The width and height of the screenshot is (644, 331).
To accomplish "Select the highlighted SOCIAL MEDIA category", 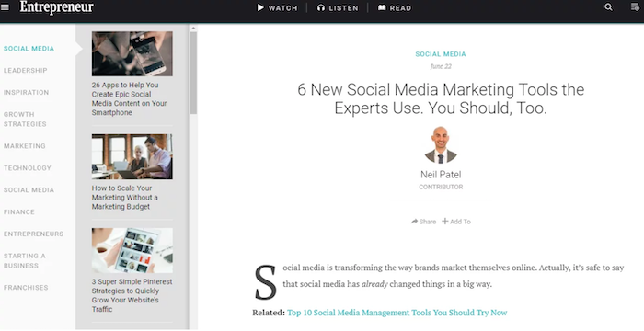I will 29,49.
